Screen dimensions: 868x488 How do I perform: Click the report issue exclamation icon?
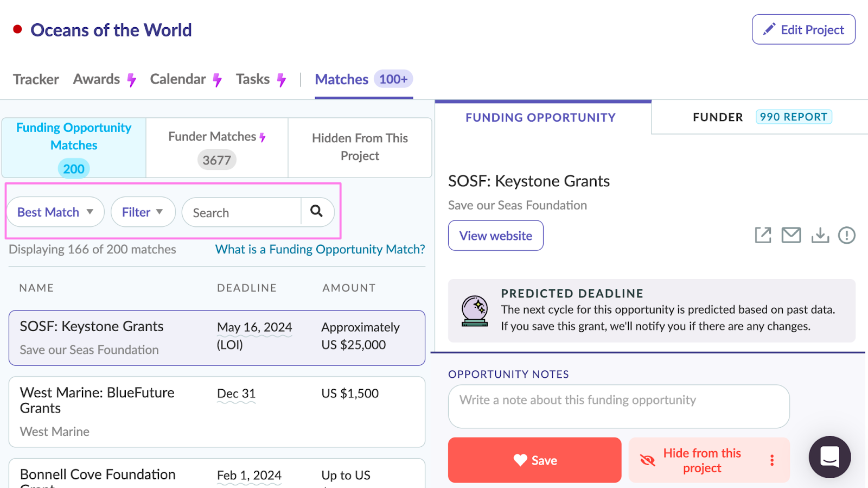coord(846,235)
